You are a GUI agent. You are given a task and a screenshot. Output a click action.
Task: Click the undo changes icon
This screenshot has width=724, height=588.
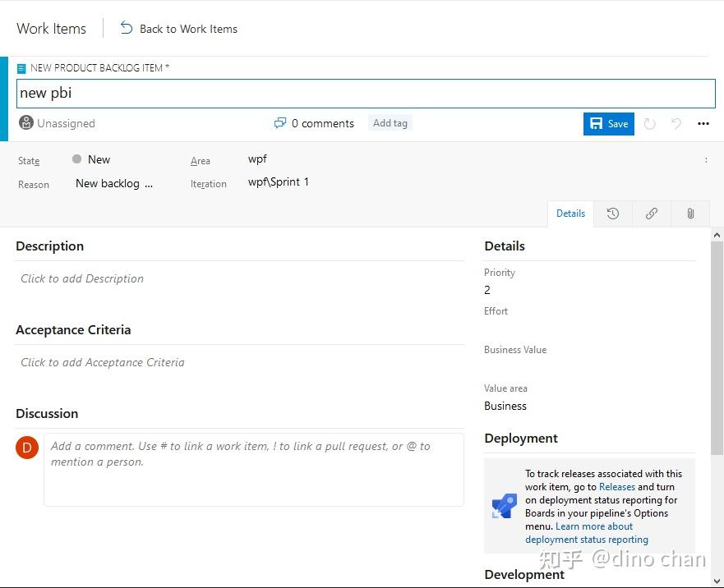pyautogui.click(x=675, y=123)
